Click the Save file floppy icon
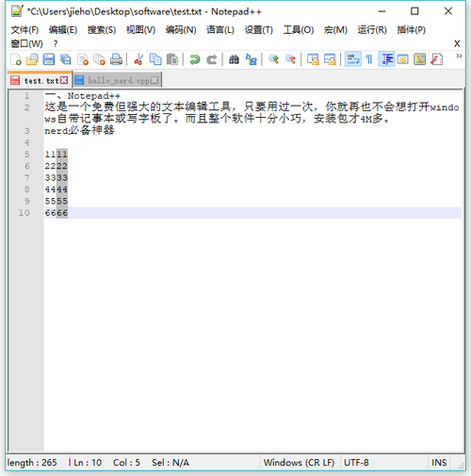 [49, 59]
